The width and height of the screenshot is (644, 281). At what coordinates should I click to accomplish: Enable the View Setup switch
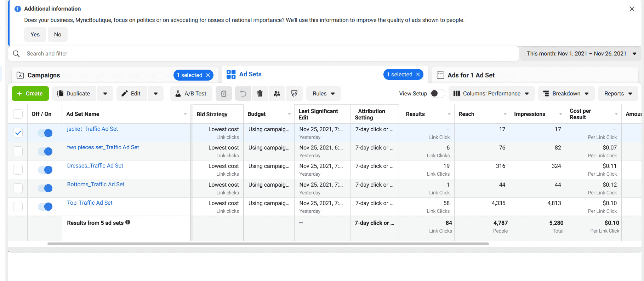coord(437,93)
